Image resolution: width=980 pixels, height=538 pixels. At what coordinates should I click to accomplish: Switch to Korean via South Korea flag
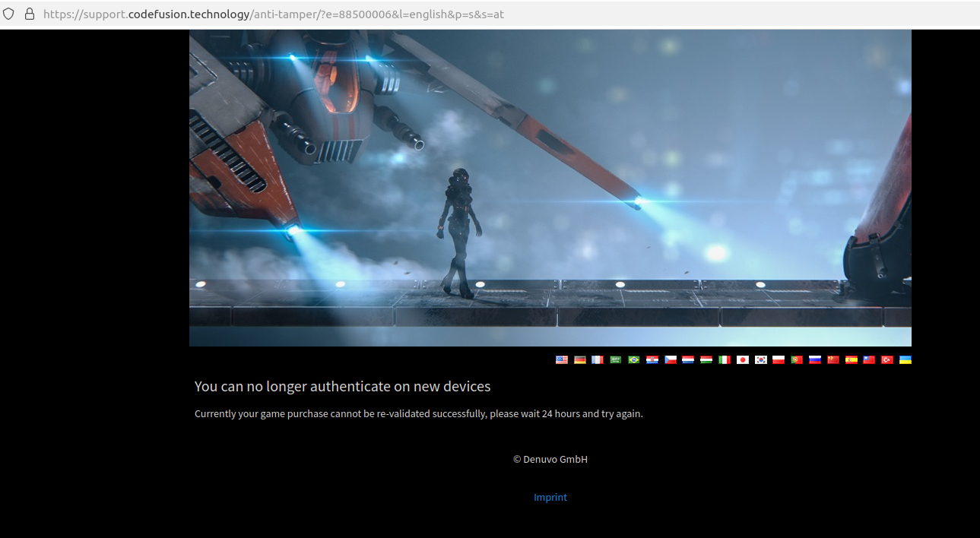point(761,360)
